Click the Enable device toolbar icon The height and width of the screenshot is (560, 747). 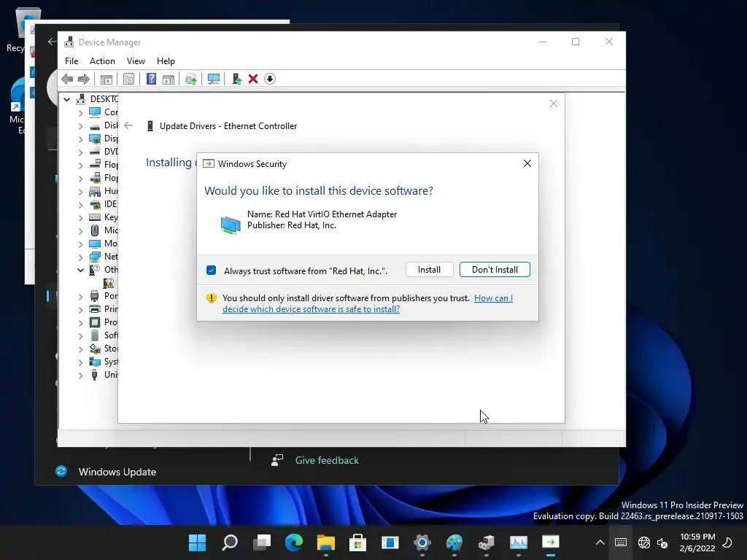(x=236, y=79)
